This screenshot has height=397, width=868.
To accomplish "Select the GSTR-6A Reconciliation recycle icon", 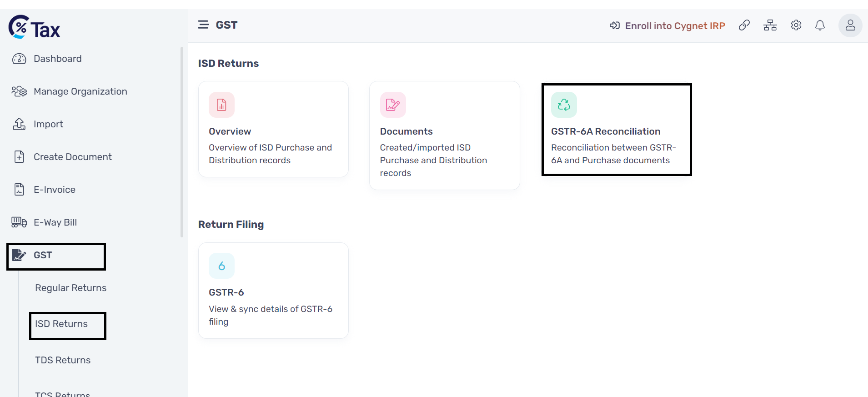I will 564,105.
